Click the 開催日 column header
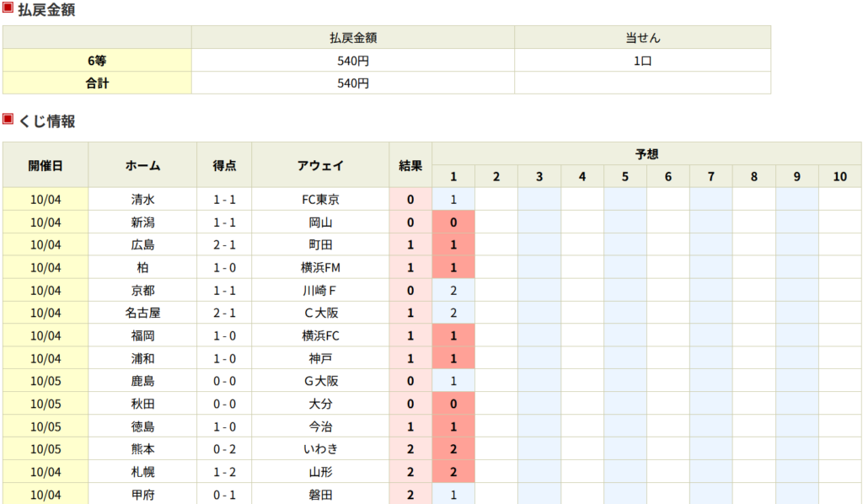863x504 pixels. coord(46,165)
